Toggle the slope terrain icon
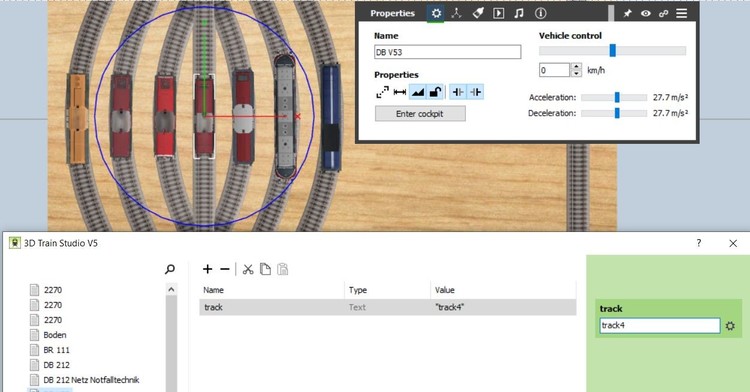The width and height of the screenshot is (750, 392). click(x=418, y=92)
